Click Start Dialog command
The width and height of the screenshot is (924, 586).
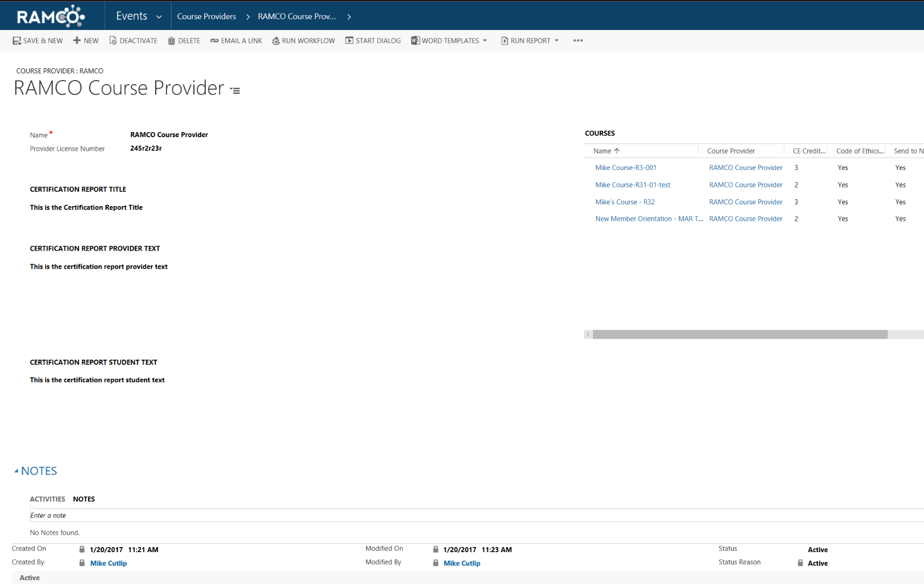click(373, 41)
